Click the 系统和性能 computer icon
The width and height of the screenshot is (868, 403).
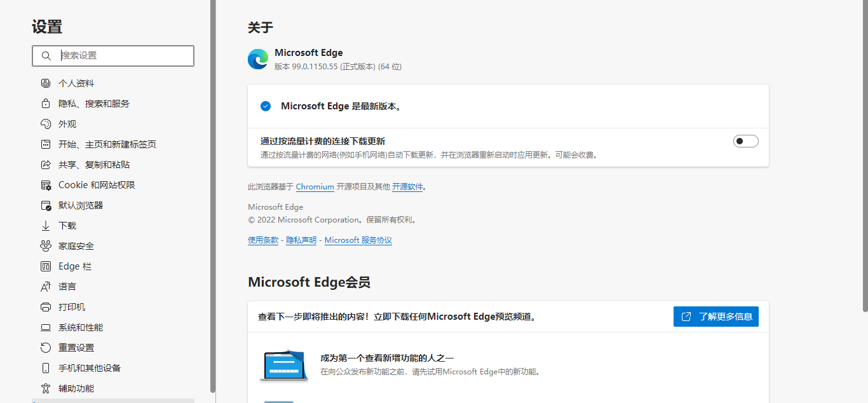coord(46,327)
